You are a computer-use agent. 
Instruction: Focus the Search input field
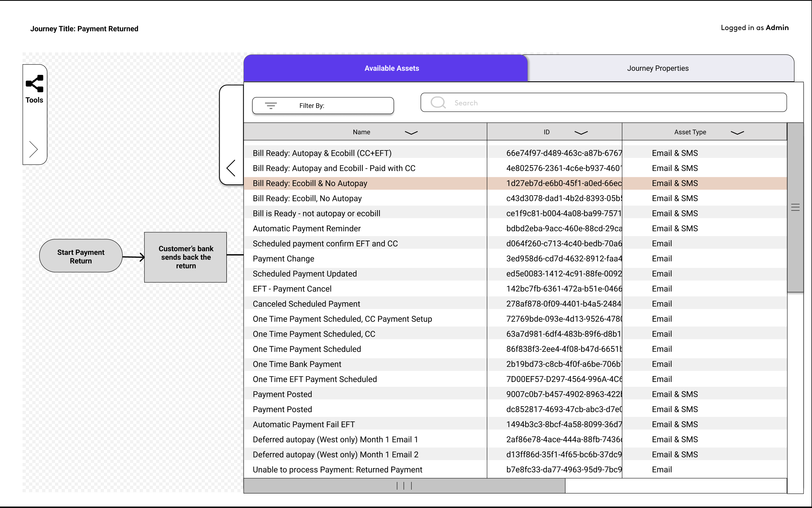pyautogui.click(x=603, y=102)
